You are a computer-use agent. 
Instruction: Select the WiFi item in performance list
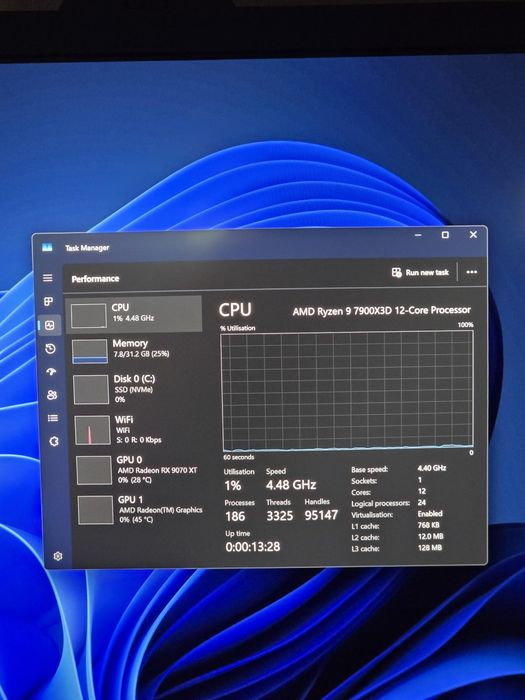pos(138,429)
